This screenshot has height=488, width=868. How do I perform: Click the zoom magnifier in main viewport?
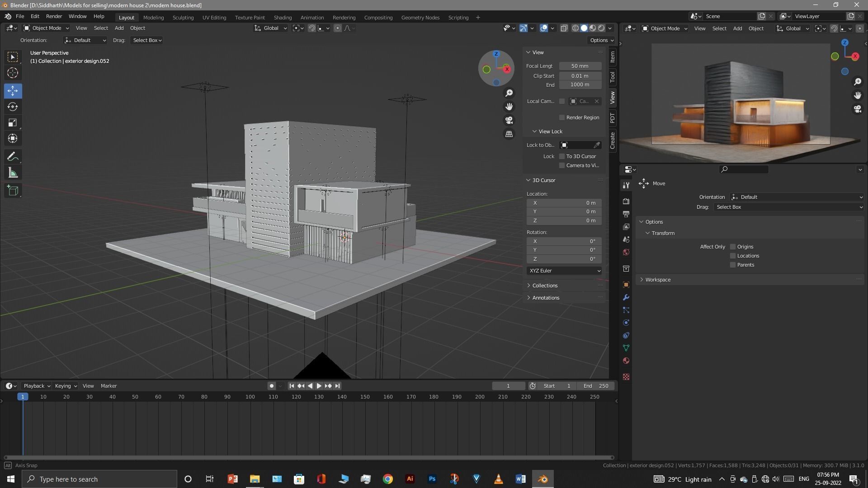509,93
